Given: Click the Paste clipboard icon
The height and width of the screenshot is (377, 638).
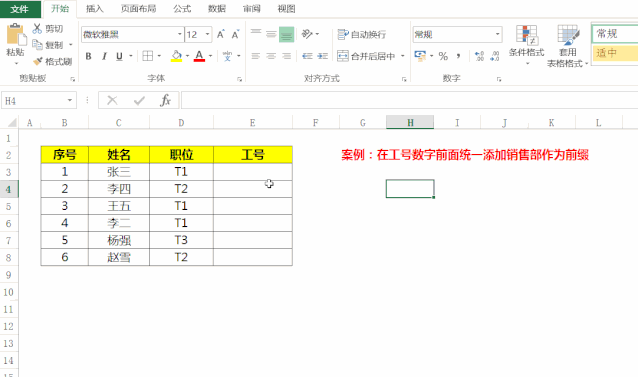Looking at the screenshot, I should click(x=15, y=35).
